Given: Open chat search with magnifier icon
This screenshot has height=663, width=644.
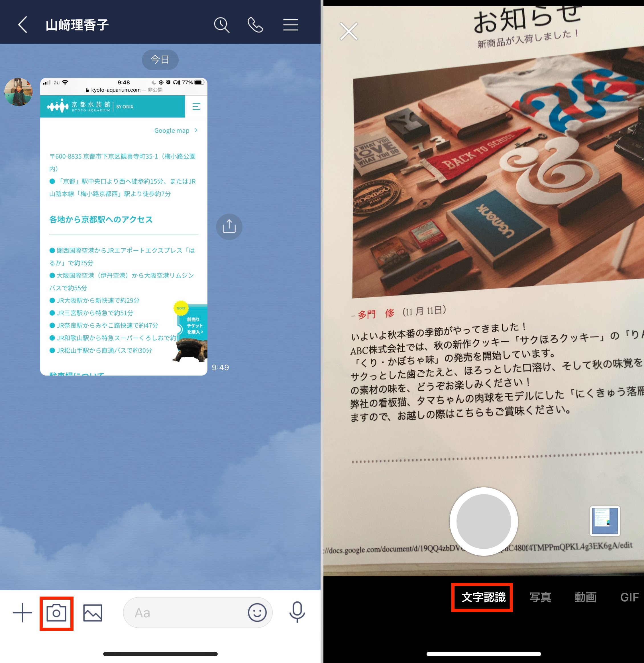Looking at the screenshot, I should [221, 25].
